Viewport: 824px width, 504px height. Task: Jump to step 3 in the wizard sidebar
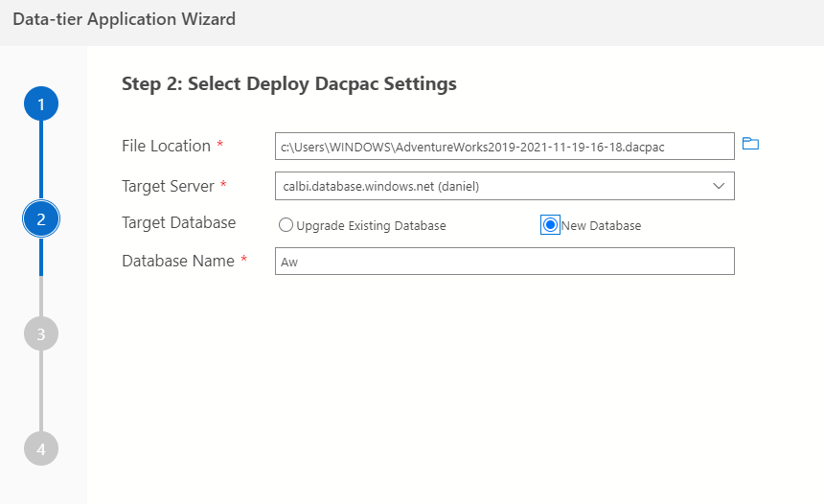(x=41, y=333)
